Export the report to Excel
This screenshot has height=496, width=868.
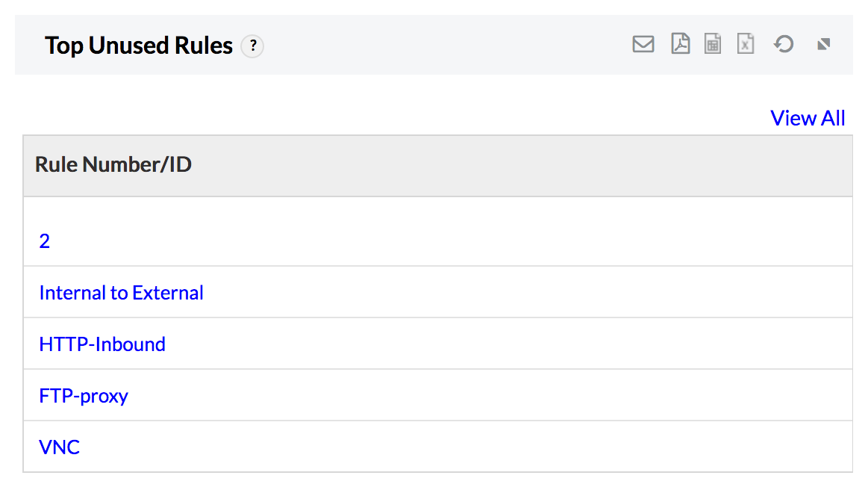click(746, 45)
